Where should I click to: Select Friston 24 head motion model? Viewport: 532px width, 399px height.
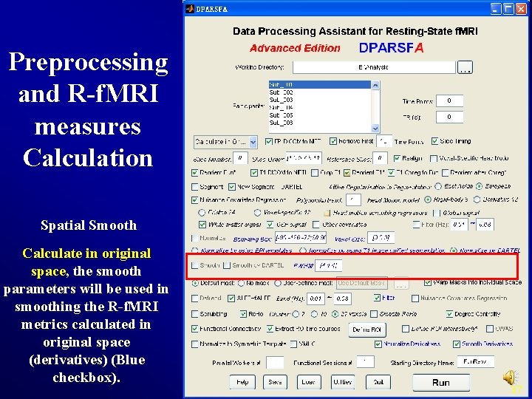click(202, 213)
